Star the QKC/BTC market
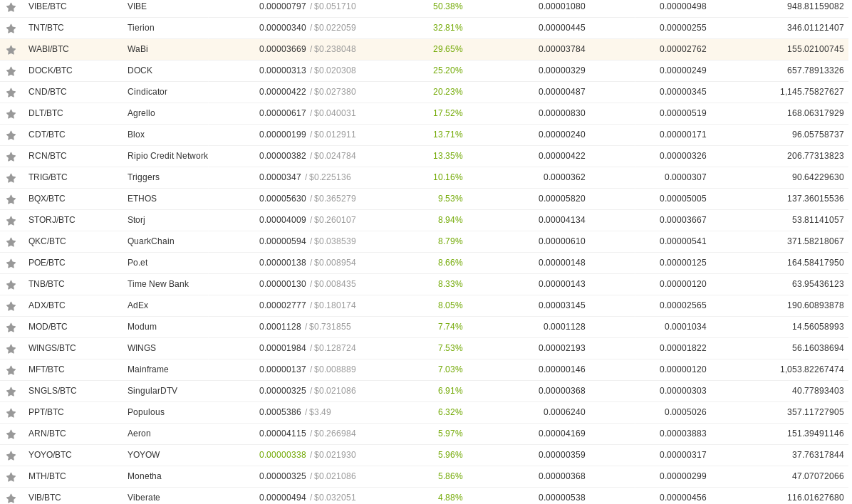 [x=11, y=242]
